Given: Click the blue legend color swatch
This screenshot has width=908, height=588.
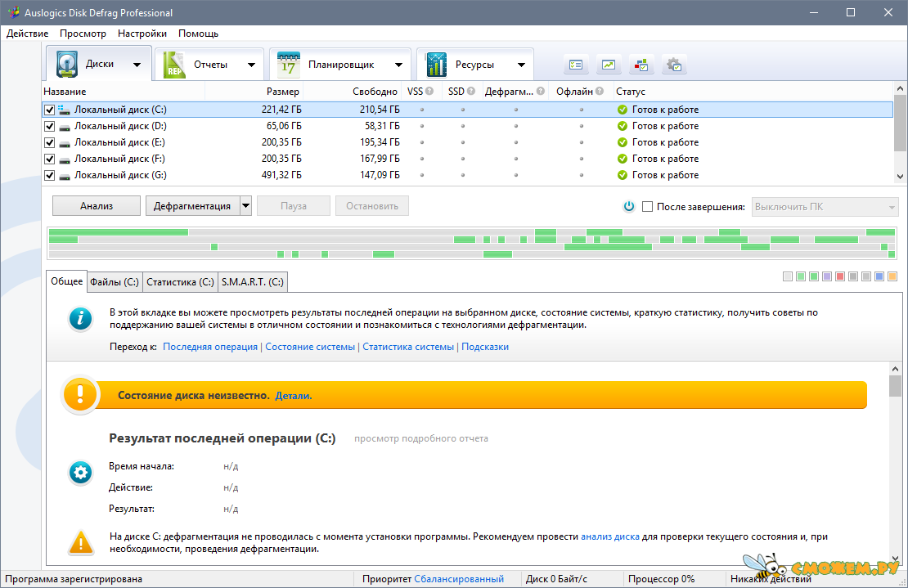Looking at the screenshot, I should pyautogui.click(x=879, y=276).
